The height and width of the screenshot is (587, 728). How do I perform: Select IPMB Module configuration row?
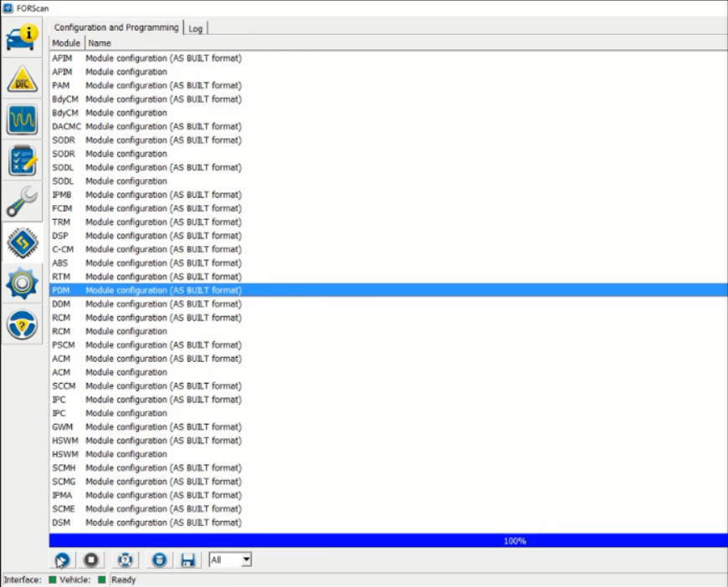pos(388,195)
